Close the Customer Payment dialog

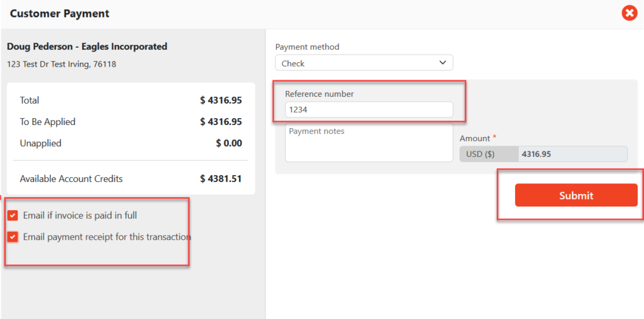(629, 13)
